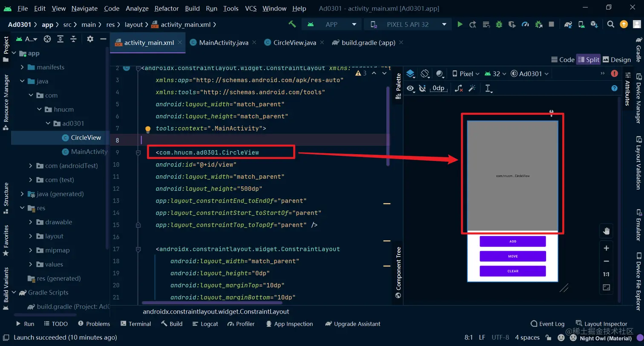Hide the Project panel with minus icon

(103, 39)
